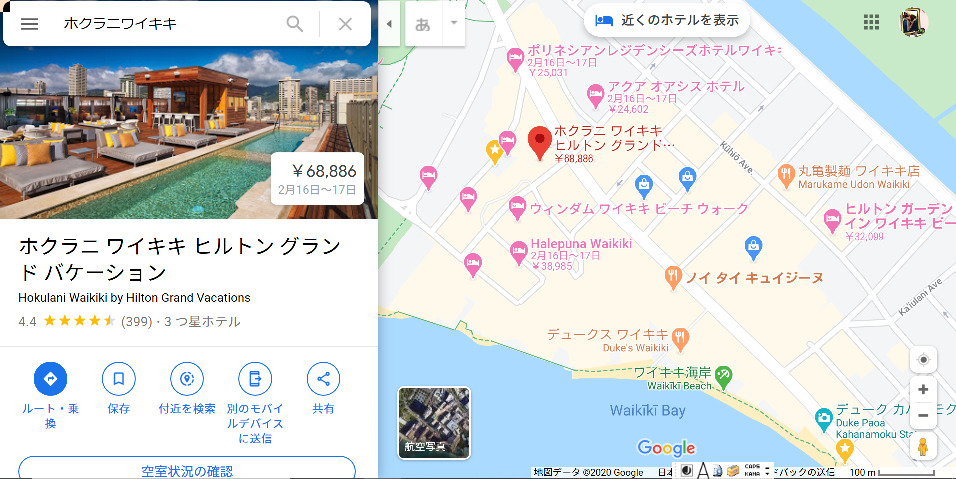Click the IME toolbox icon
956x479 pixels.
[x=732, y=471]
